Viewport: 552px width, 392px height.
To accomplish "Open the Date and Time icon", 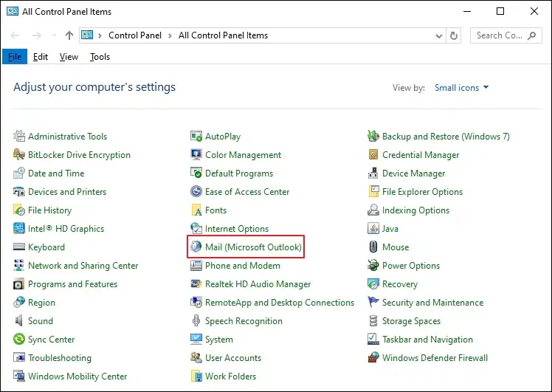I will [x=19, y=173].
